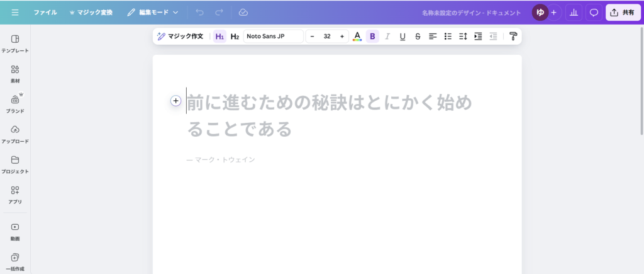Click the plus button beside the heading
This screenshot has height=274, width=644.
(175, 101)
